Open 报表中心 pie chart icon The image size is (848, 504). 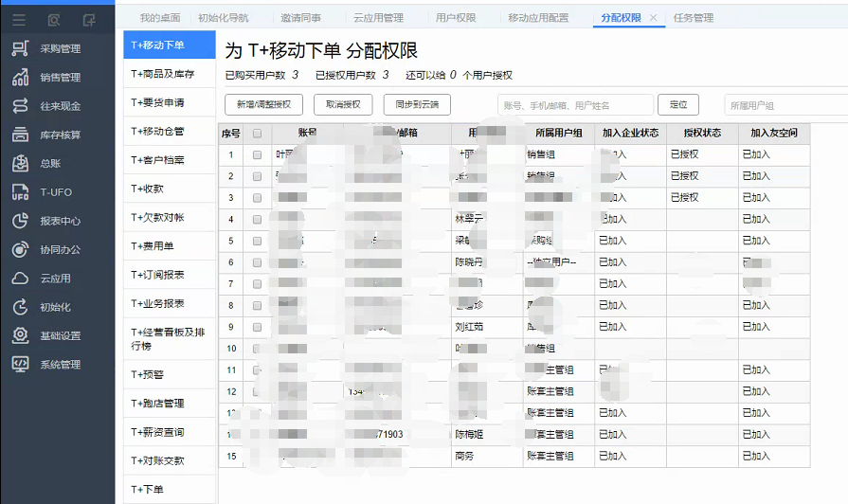[x=20, y=221]
